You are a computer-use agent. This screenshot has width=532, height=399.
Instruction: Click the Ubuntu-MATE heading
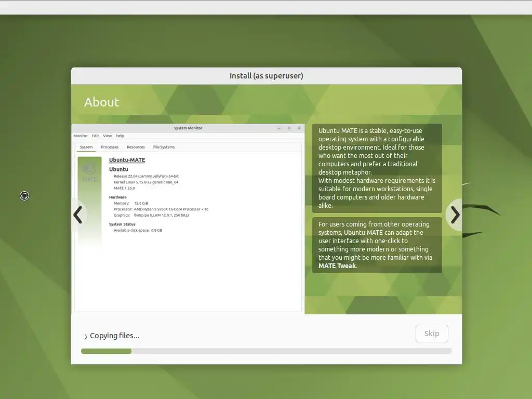127,160
